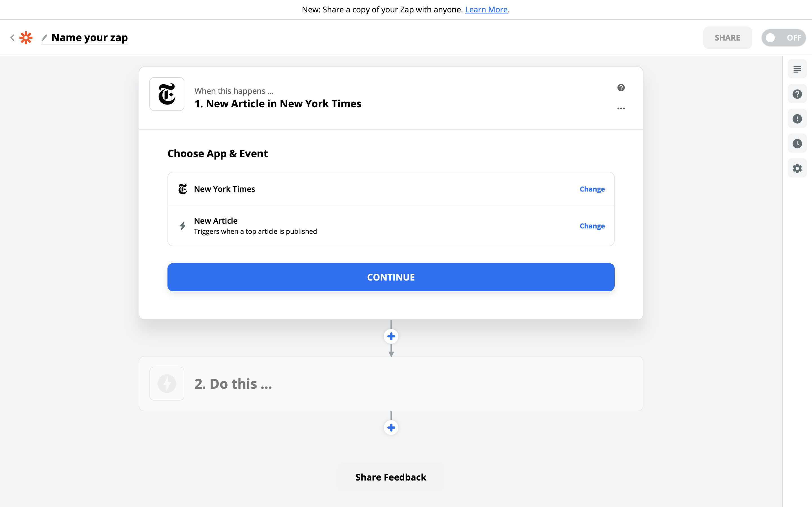Open the three-dots menu on trigger step
The width and height of the screenshot is (812, 507).
tap(621, 108)
